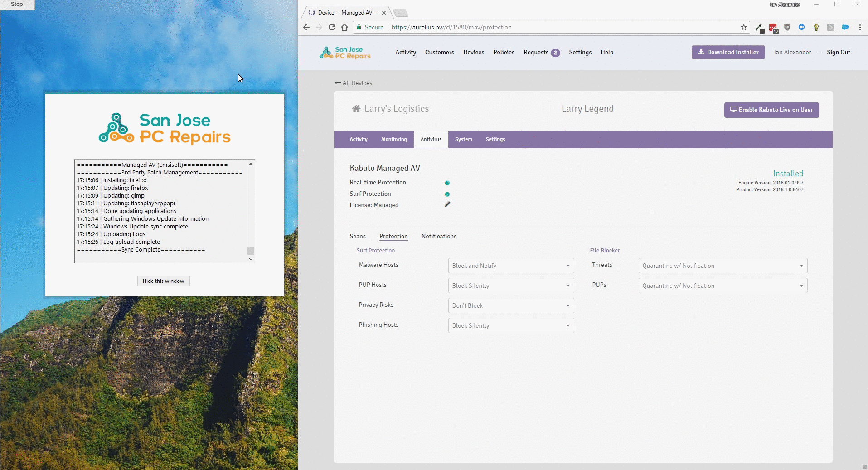This screenshot has width=868, height=470.
Task: Select the Antivirus tab
Action: tap(431, 139)
